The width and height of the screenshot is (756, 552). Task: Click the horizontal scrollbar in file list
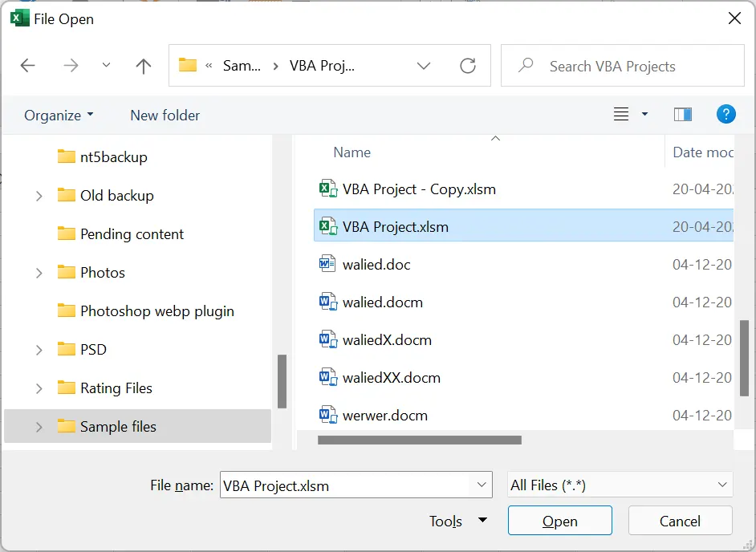click(419, 440)
